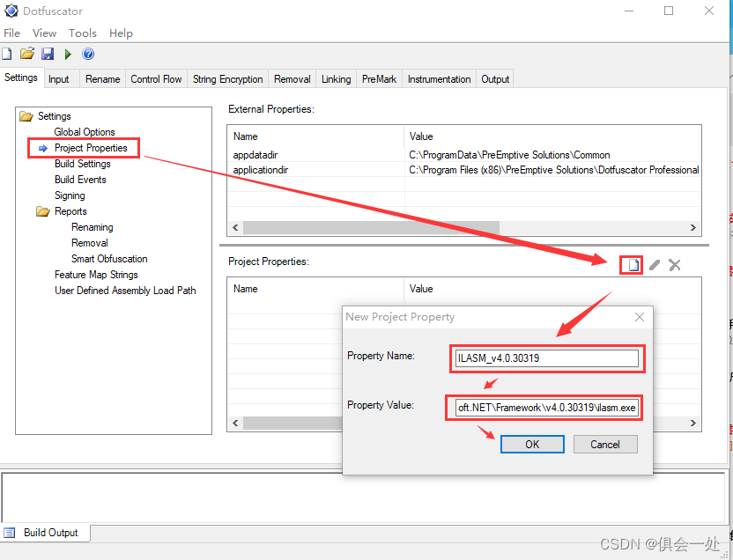Select User Defined Assembly Load Path
The height and width of the screenshot is (560, 733).
click(125, 291)
